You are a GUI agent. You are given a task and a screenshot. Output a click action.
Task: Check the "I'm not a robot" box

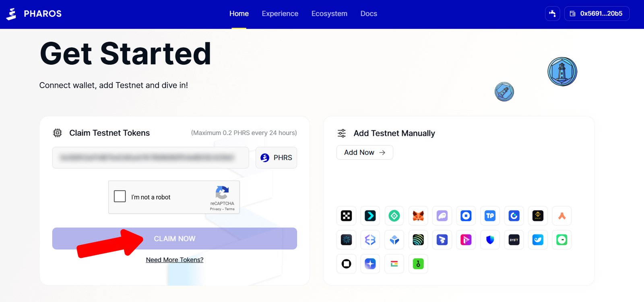click(x=120, y=196)
